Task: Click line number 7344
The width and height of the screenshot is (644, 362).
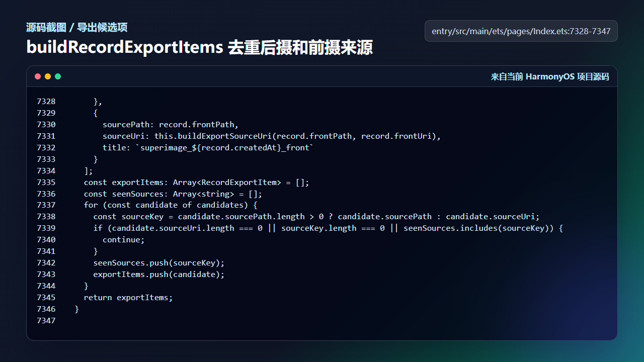Action: pos(46,287)
